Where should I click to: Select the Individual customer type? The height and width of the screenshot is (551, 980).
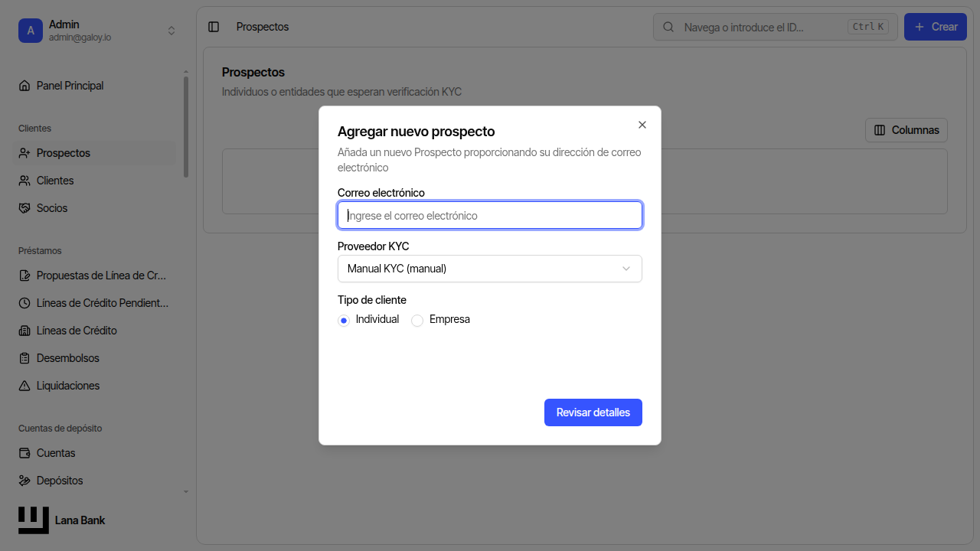point(344,321)
